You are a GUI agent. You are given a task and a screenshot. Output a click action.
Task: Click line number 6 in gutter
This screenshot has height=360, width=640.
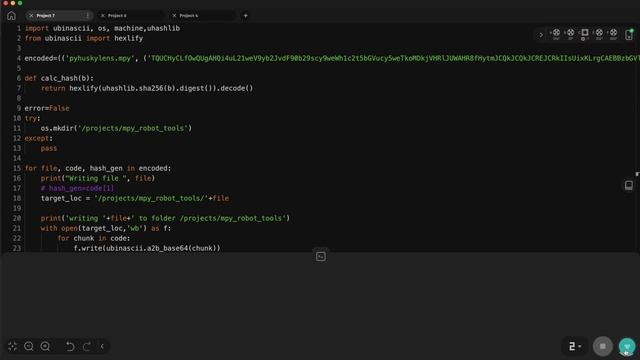coord(19,78)
